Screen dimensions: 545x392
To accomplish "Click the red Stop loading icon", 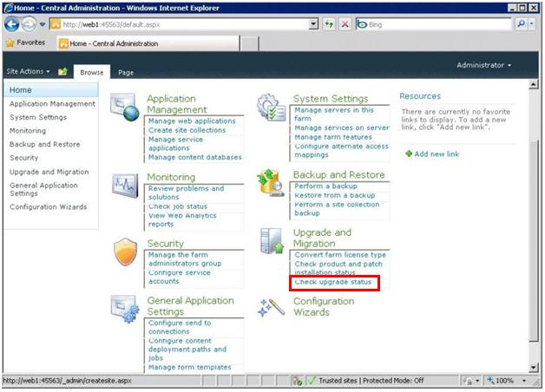I will 345,24.
